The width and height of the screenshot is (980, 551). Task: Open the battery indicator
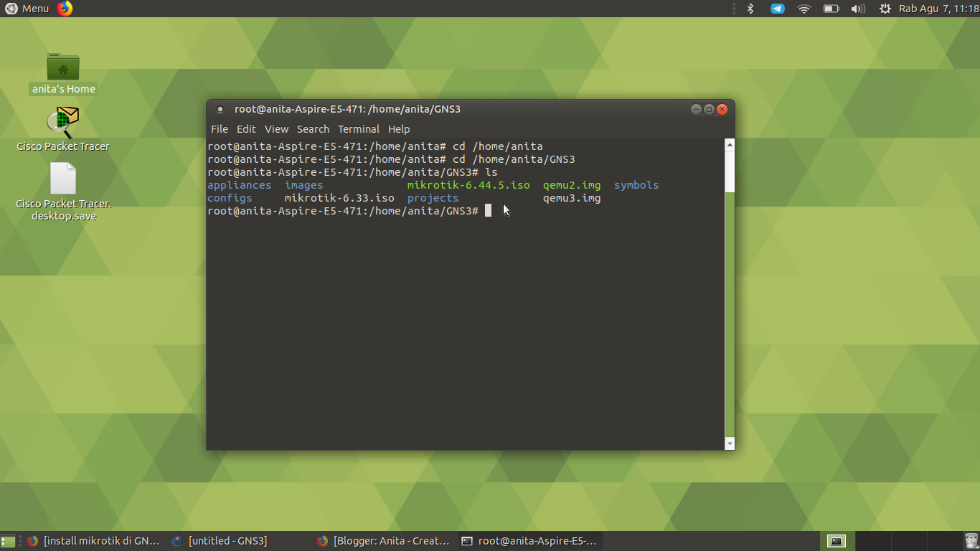click(x=831, y=9)
